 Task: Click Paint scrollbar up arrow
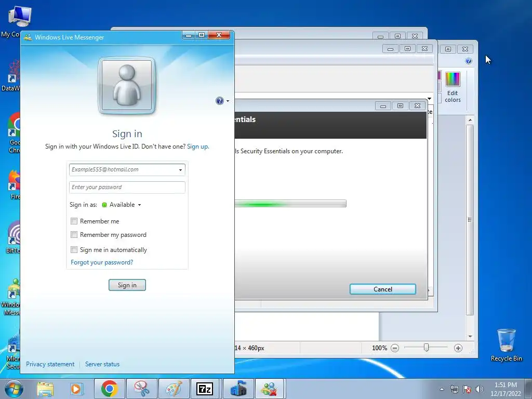coord(470,120)
